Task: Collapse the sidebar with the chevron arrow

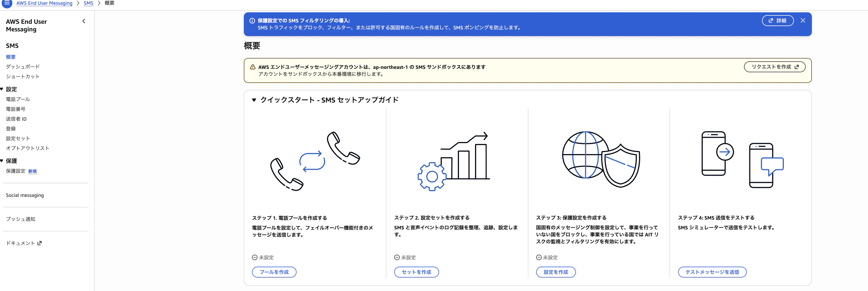Action: coord(84,21)
